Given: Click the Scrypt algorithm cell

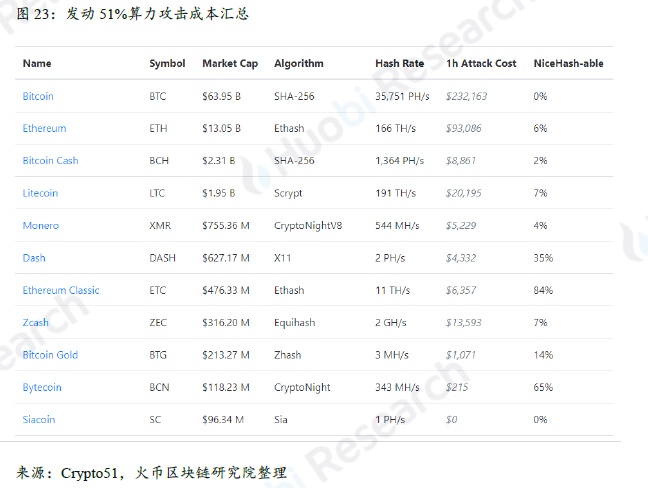Looking at the screenshot, I should (288, 193).
